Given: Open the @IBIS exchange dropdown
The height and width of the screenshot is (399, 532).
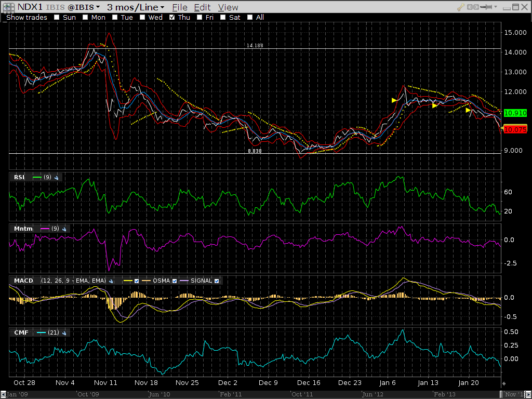Looking at the screenshot, I should 84,7.
